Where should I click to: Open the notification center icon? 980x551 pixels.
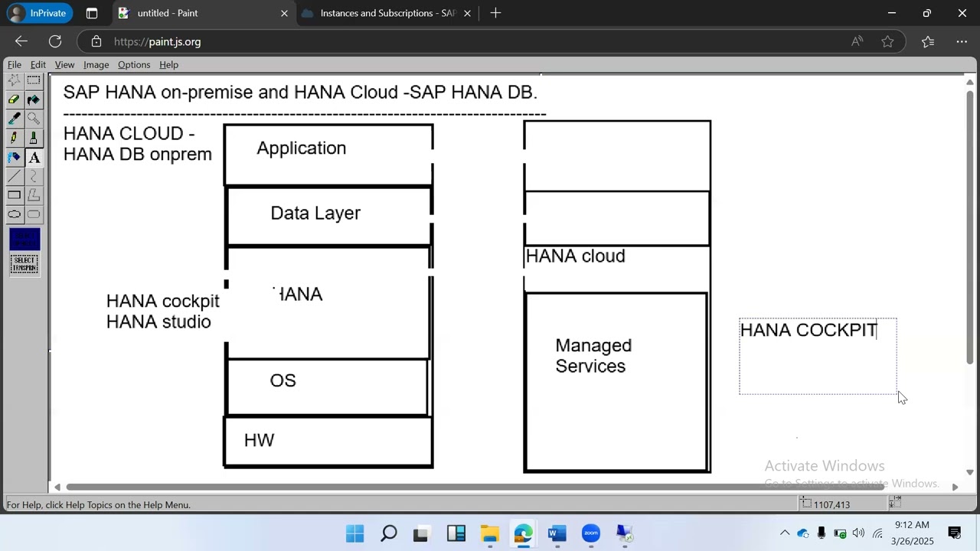[x=955, y=533]
